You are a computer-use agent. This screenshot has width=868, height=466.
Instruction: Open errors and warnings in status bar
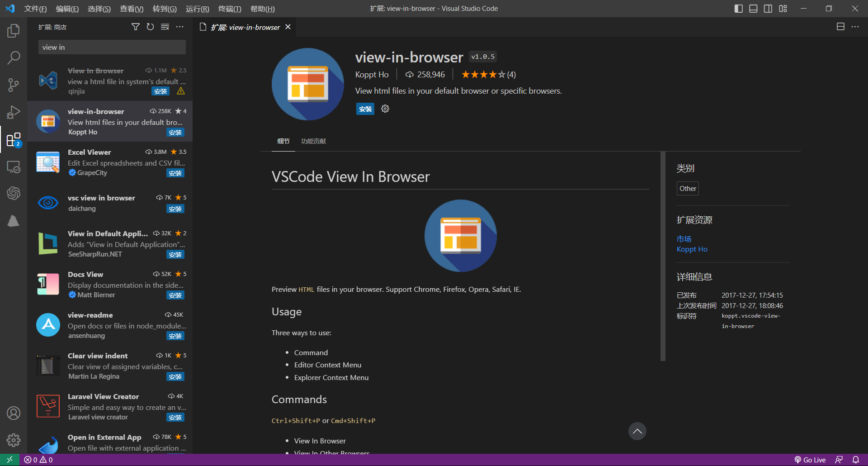tap(38, 460)
